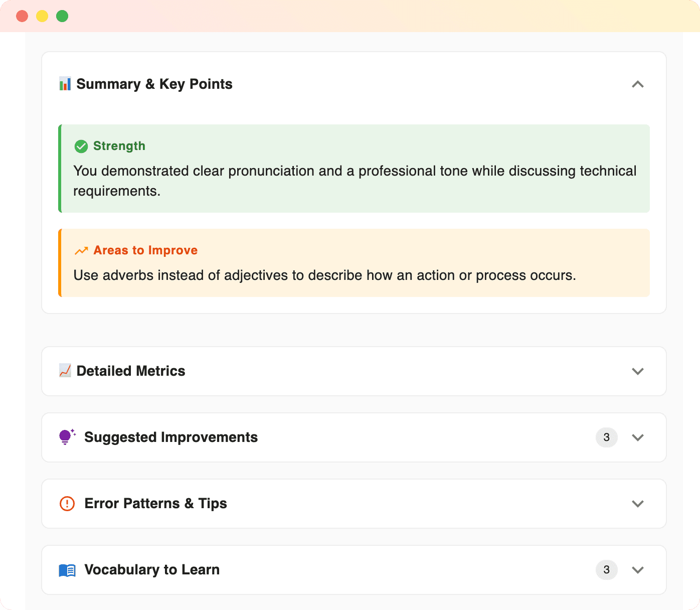Click the red exclamation circle icon
Image resolution: width=700 pixels, height=610 pixels.
tap(67, 503)
